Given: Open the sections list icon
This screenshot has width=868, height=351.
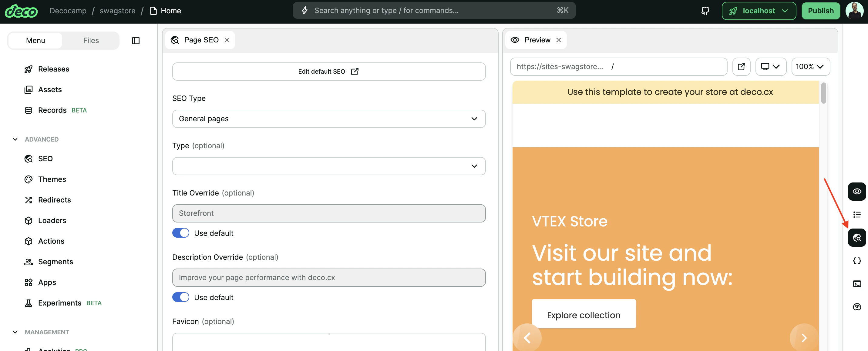Looking at the screenshot, I should (856, 215).
